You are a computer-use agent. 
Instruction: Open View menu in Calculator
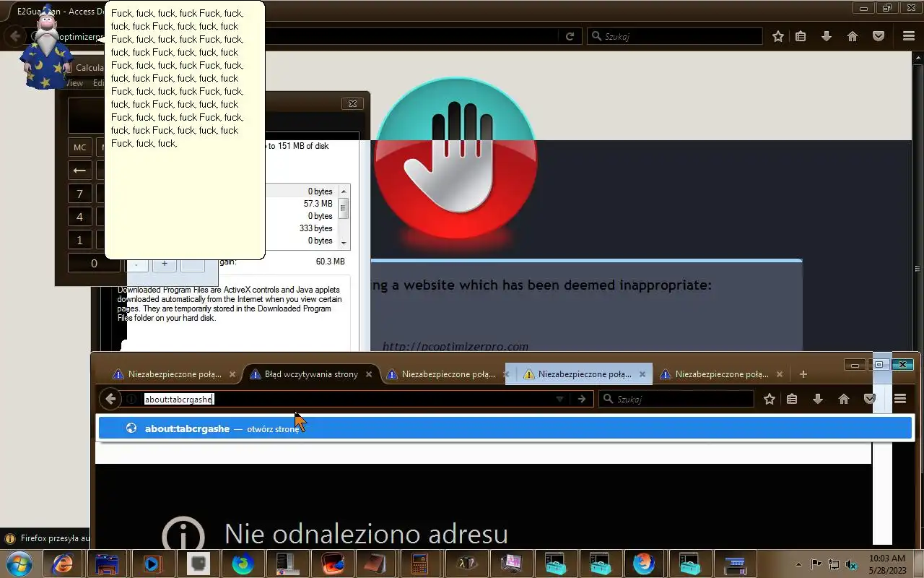point(74,83)
